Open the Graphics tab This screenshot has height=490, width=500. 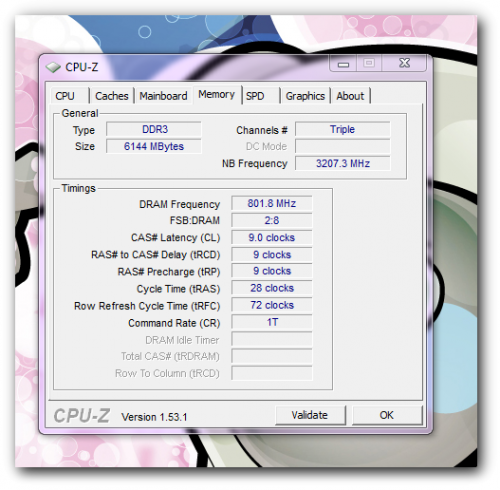[305, 96]
